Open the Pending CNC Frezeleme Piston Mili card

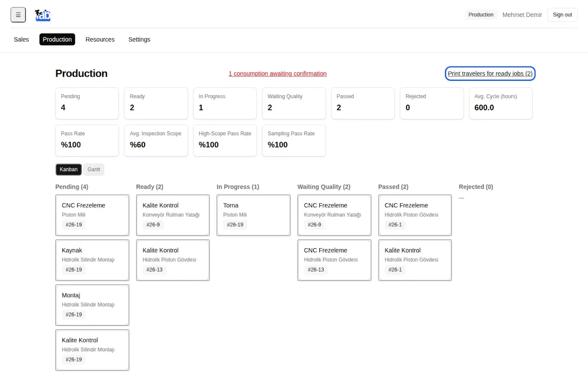click(92, 215)
